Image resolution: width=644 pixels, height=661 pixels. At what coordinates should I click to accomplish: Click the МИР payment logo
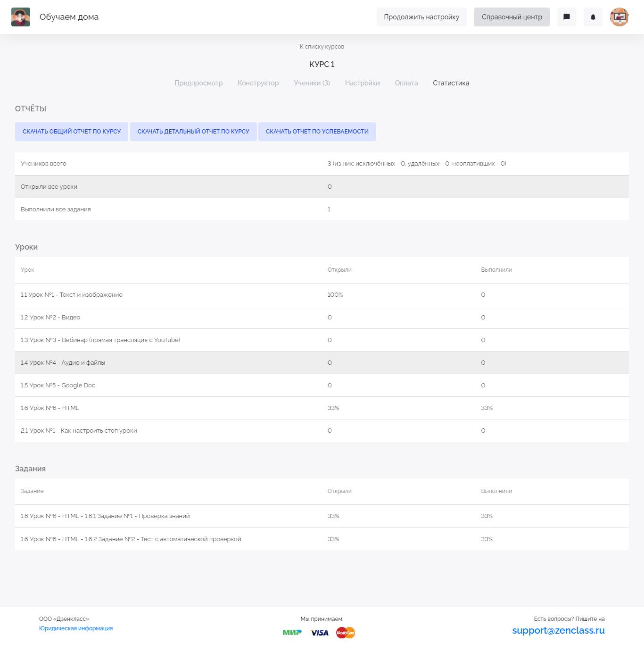(292, 633)
